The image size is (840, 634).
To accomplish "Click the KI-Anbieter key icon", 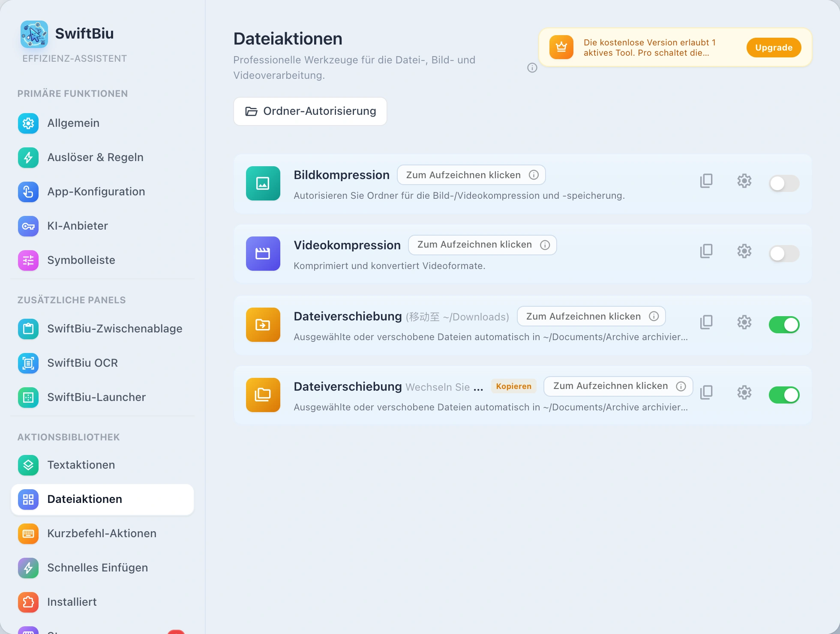I will coord(28,226).
